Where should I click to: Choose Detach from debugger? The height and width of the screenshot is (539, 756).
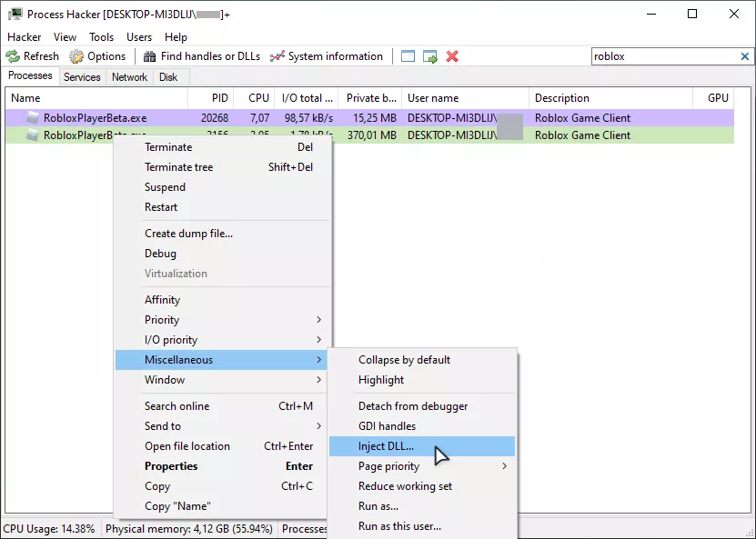tap(422, 406)
